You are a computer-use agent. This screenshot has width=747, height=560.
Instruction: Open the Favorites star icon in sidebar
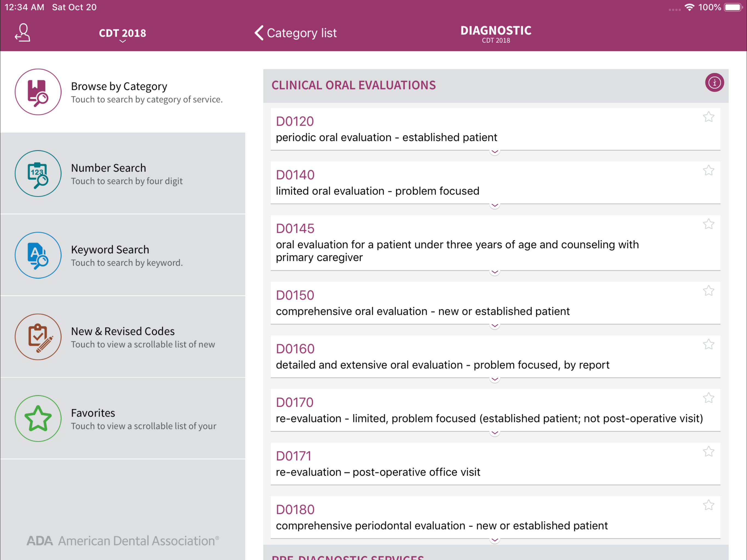(38, 418)
